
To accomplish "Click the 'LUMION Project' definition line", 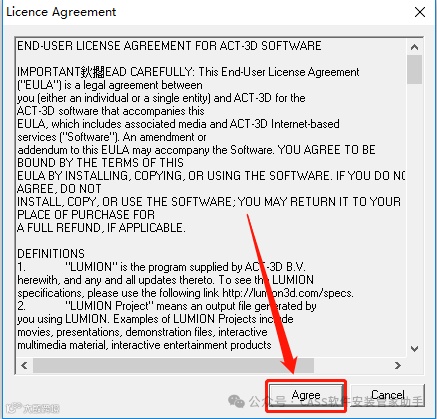I will [x=167, y=306].
